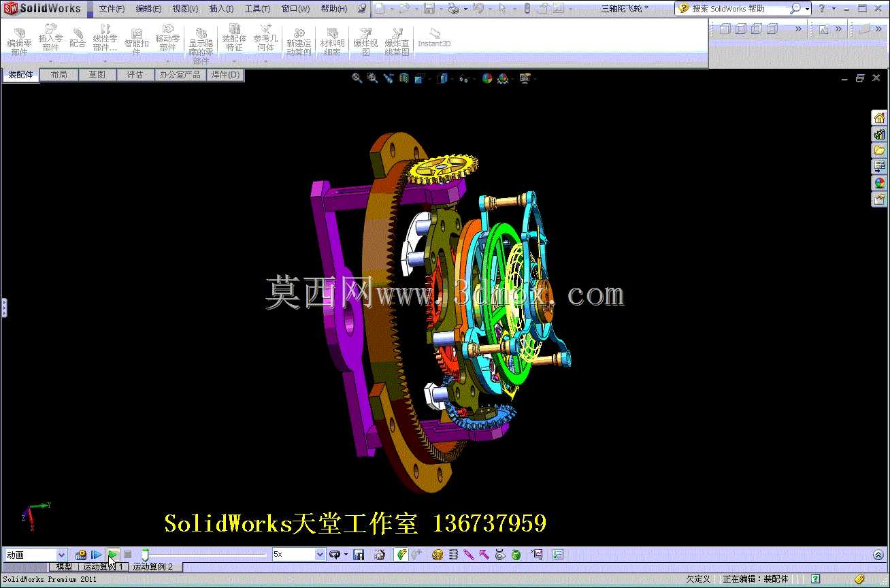Click the Gravity icon in motion toolbar
The width and height of the screenshot is (890, 588).
(500, 555)
